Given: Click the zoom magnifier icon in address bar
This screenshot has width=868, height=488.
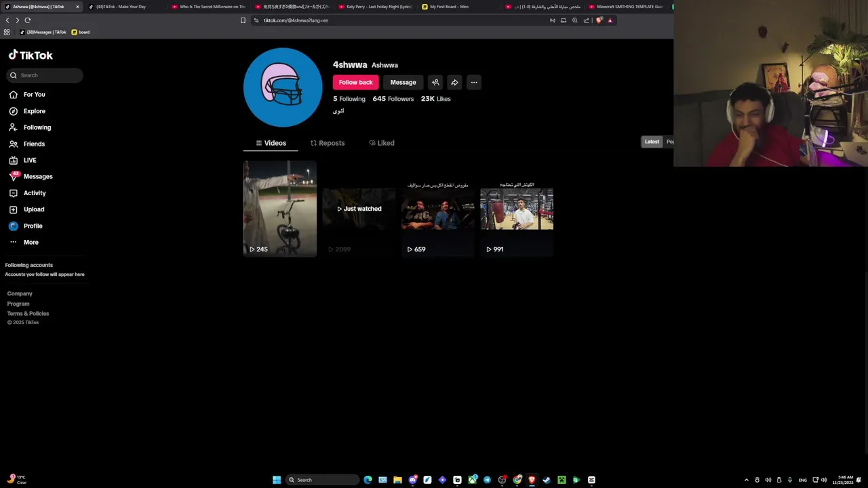Looking at the screenshot, I should tap(575, 20).
